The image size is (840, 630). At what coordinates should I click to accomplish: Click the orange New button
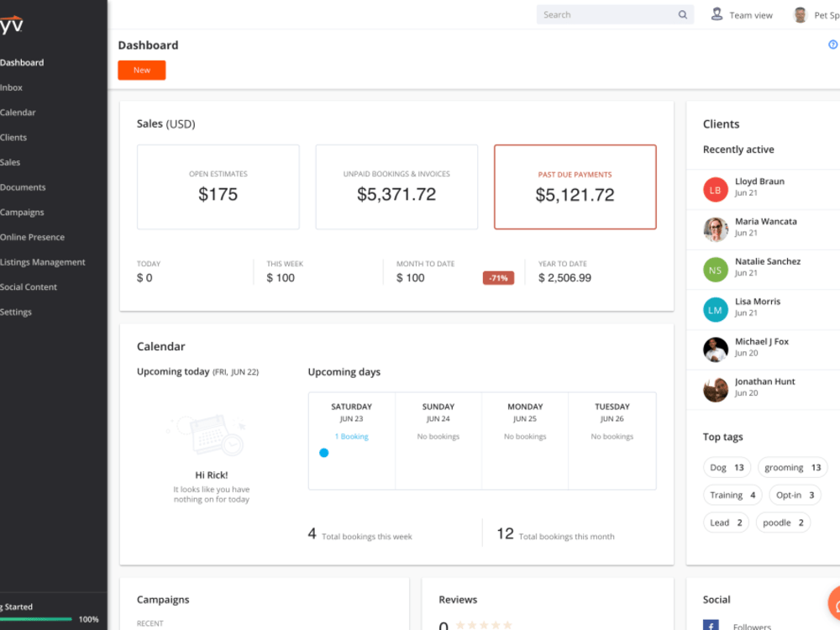click(x=142, y=71)
